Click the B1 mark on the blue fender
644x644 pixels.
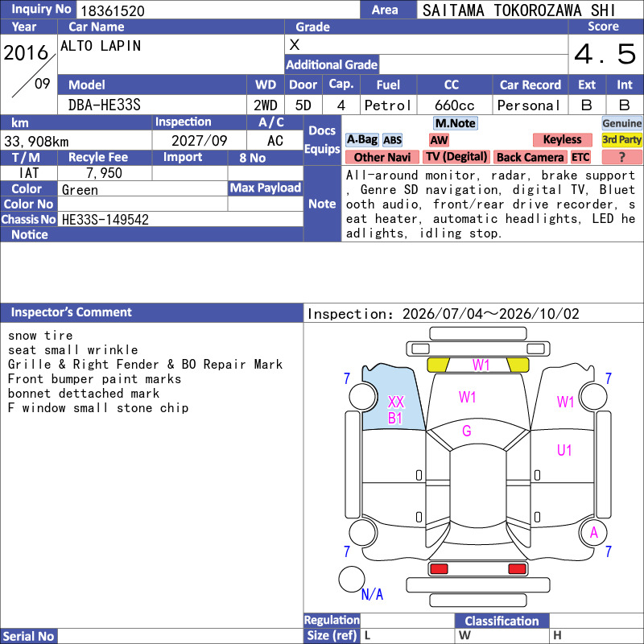395,419
